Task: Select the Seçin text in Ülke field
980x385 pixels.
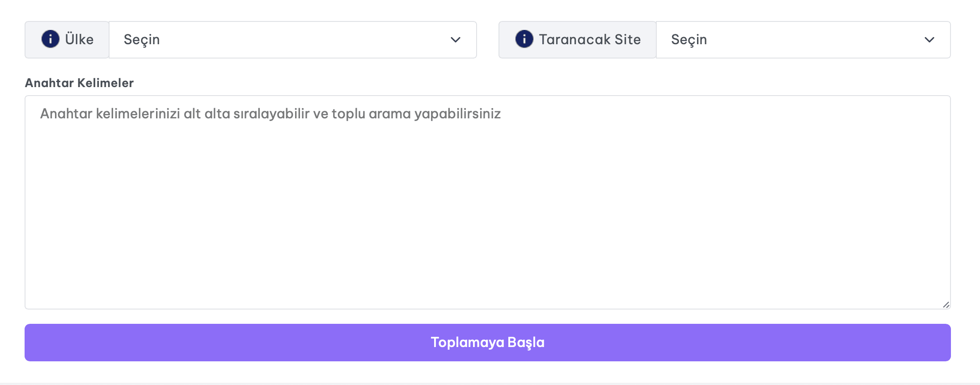Action: click(x=142, y=40)
